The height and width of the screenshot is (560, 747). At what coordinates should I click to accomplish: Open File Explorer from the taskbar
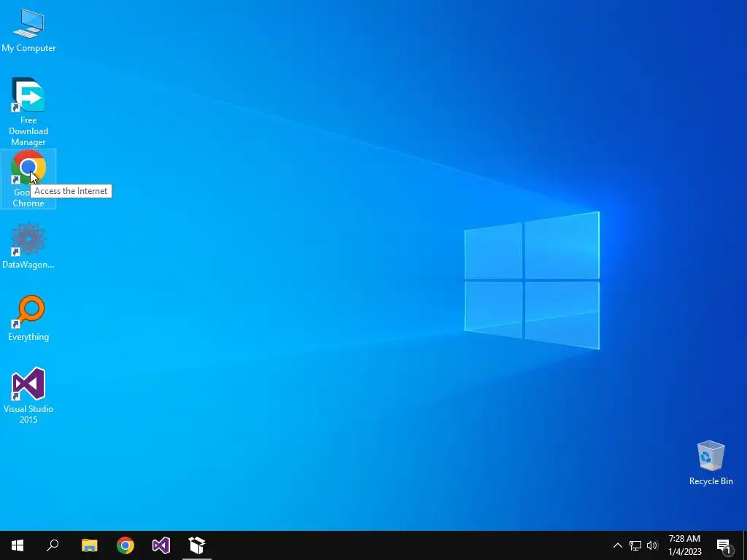90,545
